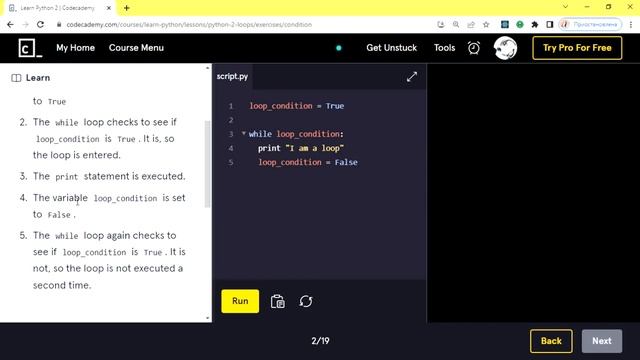Click the Learn book icon

tap(16, 78)
